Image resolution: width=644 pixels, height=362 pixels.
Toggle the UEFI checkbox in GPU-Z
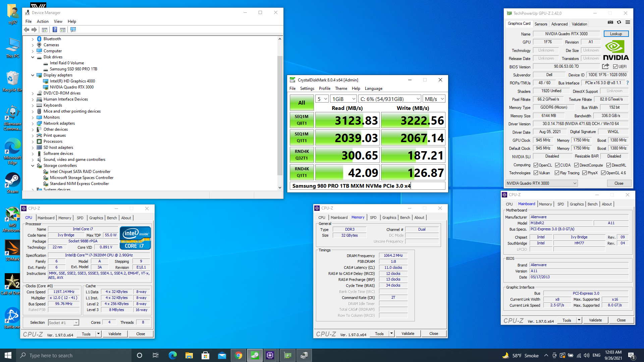615,67
